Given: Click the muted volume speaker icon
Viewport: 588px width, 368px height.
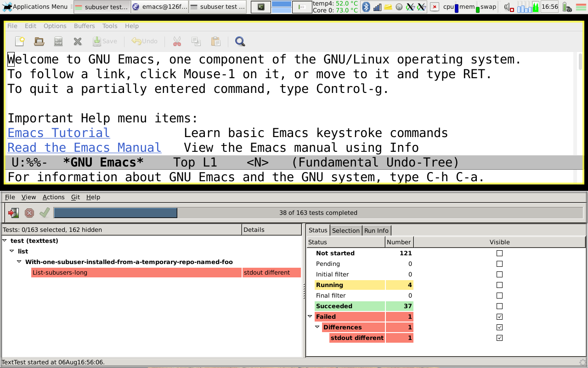Looking at the screenshot, I should click(x=508, y=7).
